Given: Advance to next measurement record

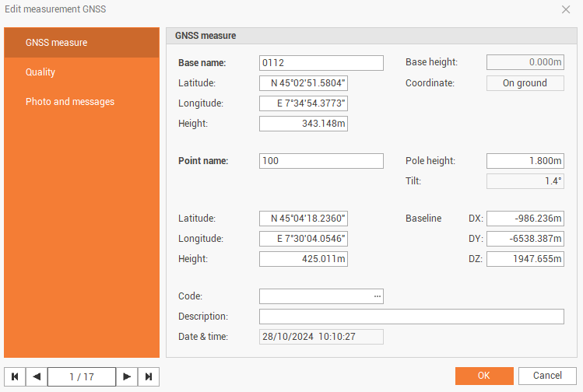Looking at the screenshot, I should tap(127, 377).
